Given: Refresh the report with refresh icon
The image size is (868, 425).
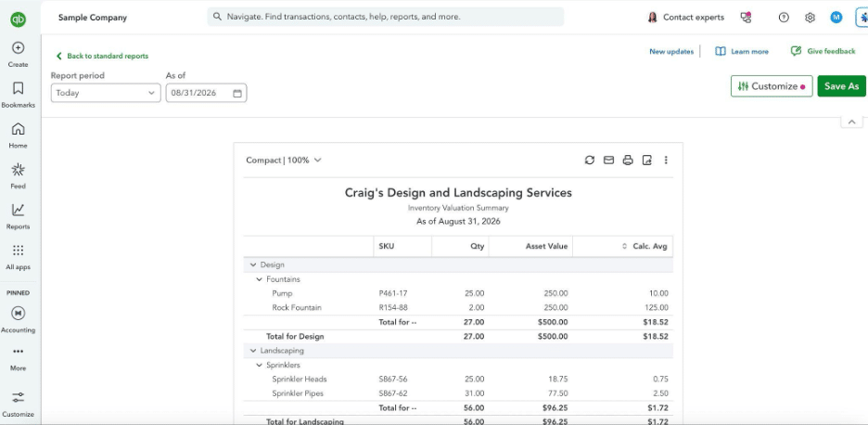Looking at the screenshot, I should coord(590,161).
